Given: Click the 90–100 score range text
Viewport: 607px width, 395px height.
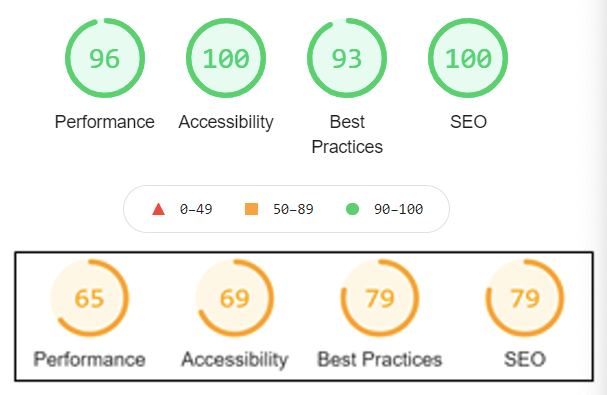Looking at the screenshot, I should click(398, 210).
